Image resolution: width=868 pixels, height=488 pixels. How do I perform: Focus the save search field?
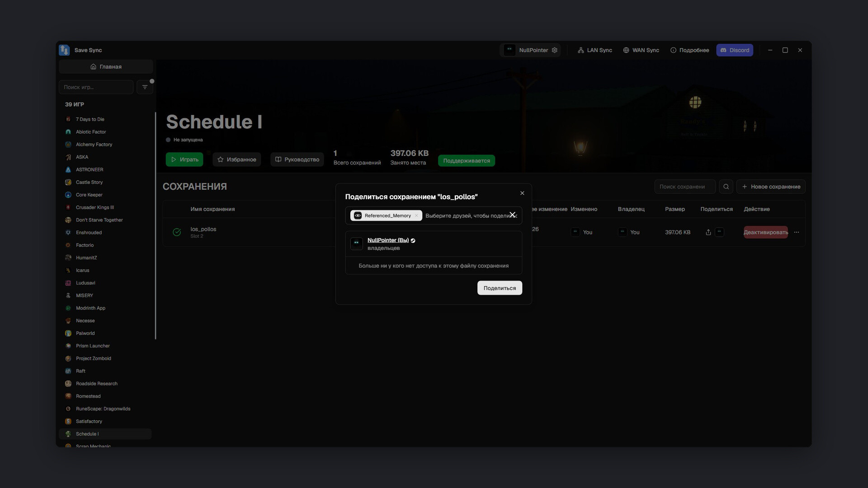point(685,187)
